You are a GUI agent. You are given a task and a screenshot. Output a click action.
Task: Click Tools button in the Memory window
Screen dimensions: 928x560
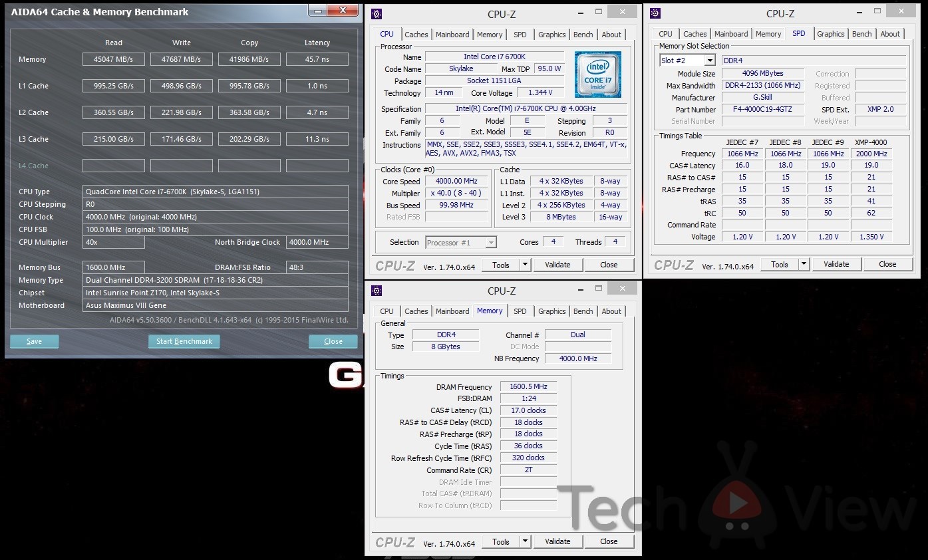501,541
